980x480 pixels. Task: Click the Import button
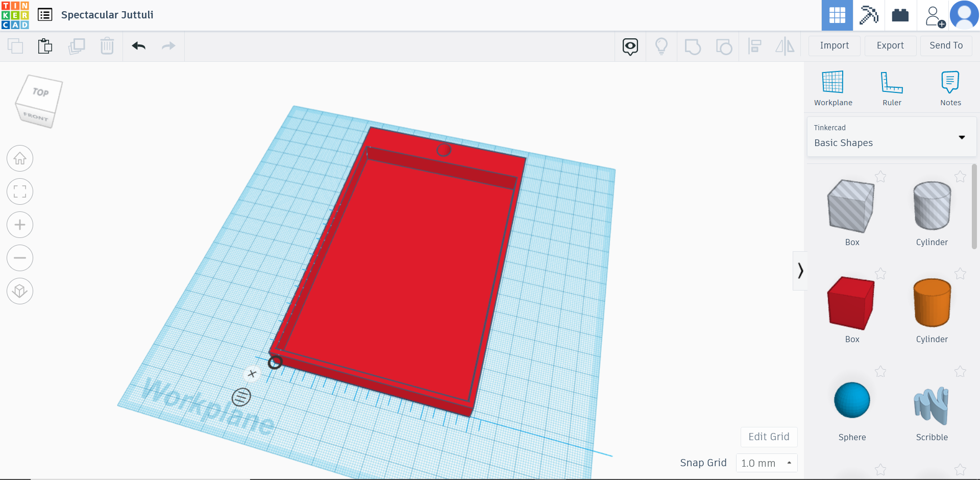pos(835,45)
